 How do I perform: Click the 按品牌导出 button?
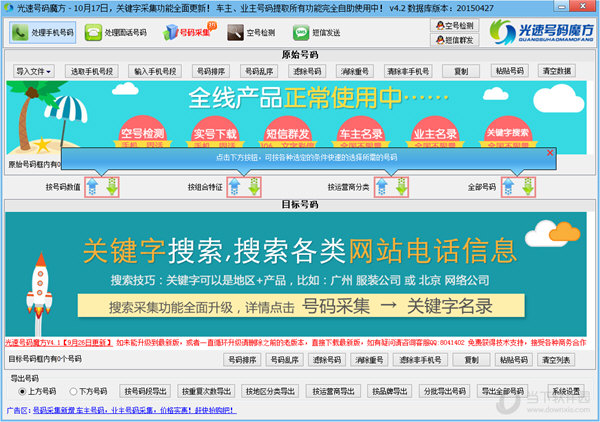point(389,391)
